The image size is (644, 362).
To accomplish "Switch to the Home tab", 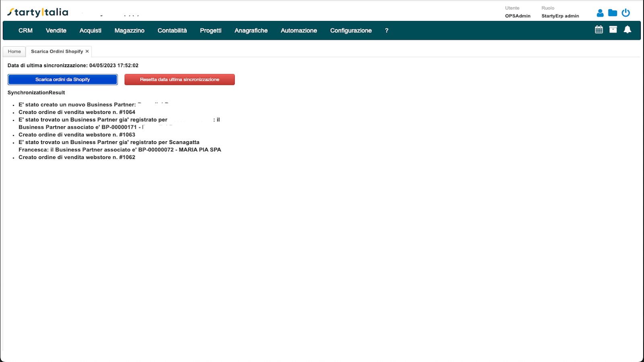I will (x=14, y=51).
